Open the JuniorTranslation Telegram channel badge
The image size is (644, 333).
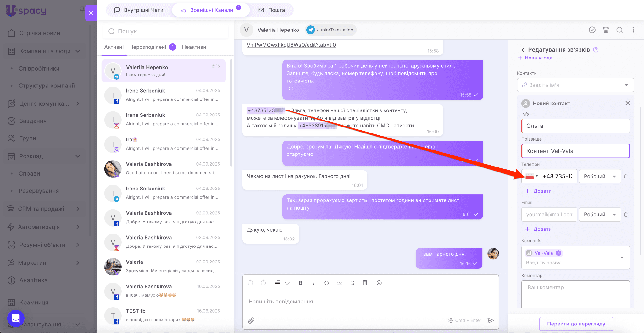[x=330, y=30]
